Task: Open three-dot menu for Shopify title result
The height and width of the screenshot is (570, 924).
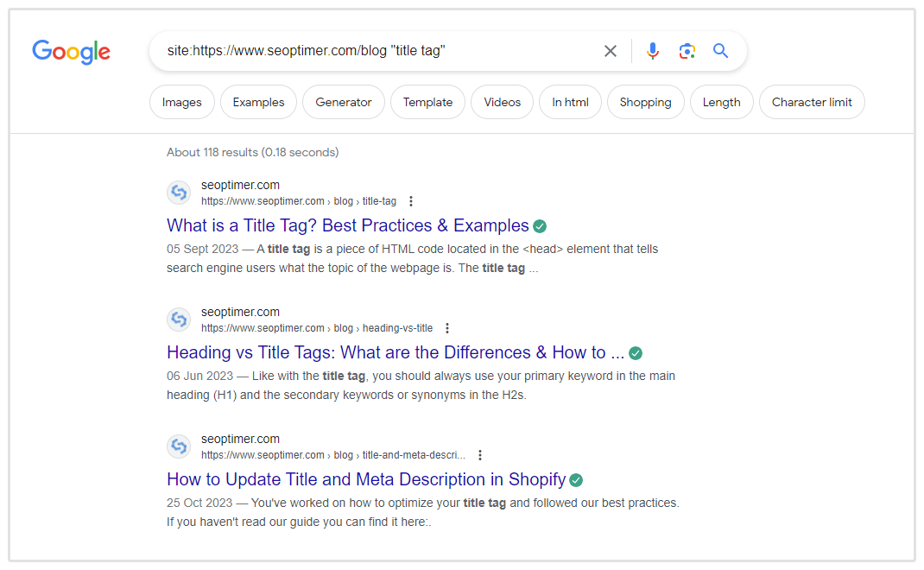Action: click(x=480, y=455)
